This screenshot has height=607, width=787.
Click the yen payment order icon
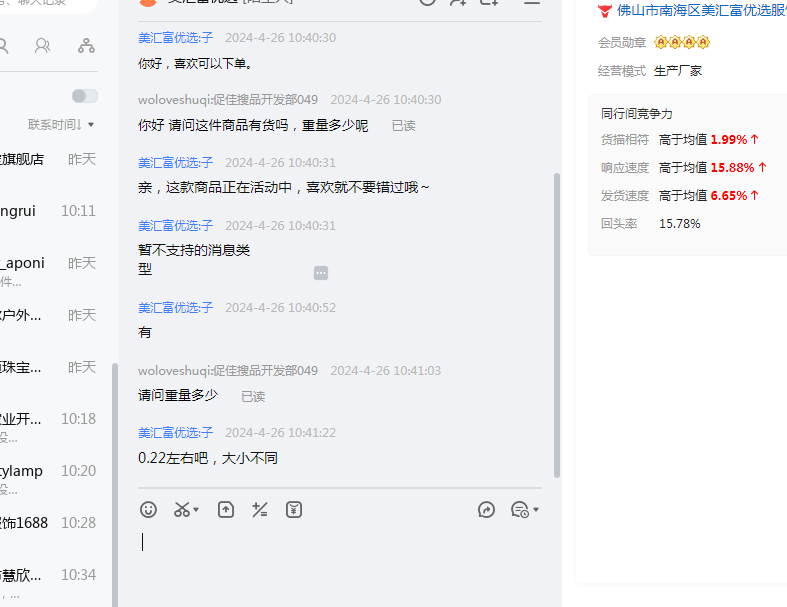[294, 510]
